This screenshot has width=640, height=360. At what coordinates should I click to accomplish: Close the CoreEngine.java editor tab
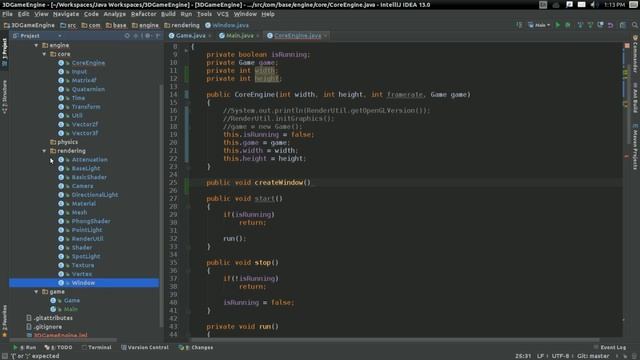325,36
